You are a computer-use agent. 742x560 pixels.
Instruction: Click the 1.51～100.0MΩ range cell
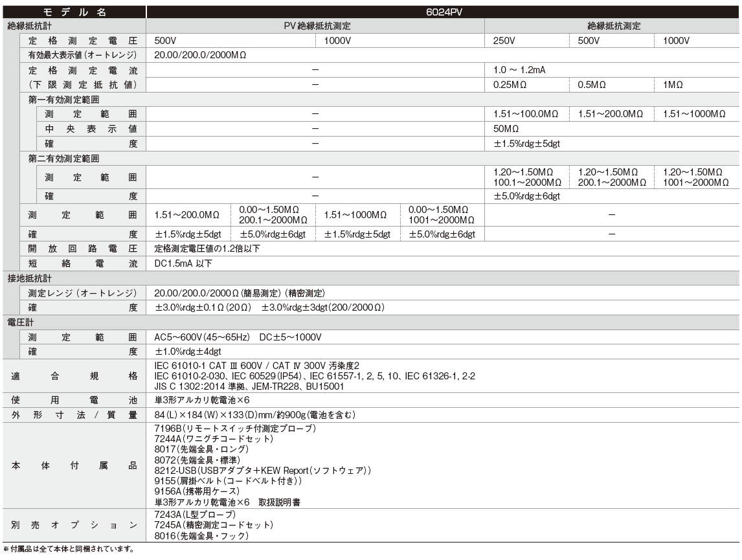[x=526, y=114]
